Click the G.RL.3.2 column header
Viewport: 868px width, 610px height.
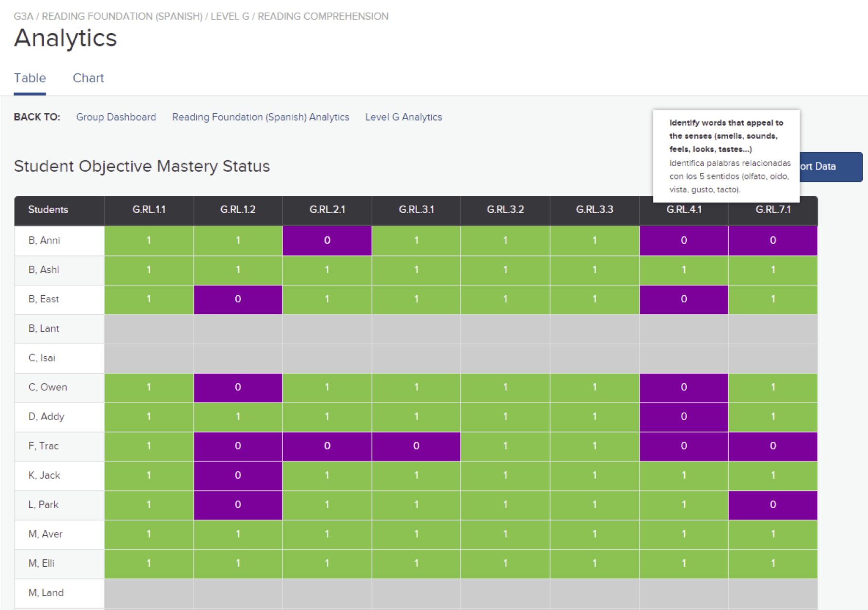click(x=505, y=210)
